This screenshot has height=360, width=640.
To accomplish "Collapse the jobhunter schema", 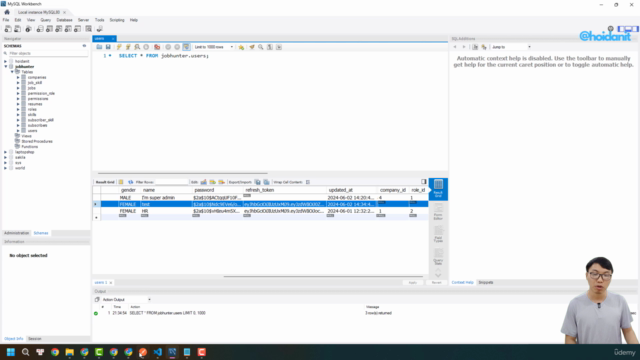I will point(6,67).
